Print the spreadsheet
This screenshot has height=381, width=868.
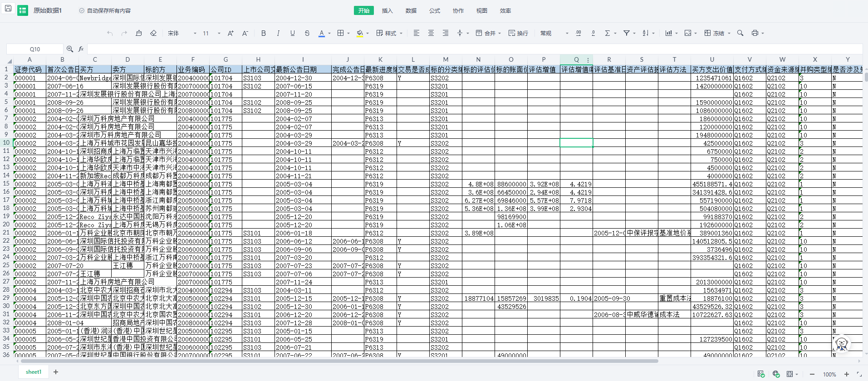tap(755, 33)
